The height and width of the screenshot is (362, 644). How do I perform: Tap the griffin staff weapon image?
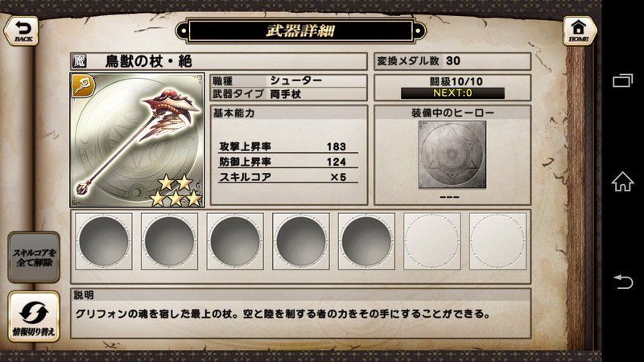coord(137,140)
